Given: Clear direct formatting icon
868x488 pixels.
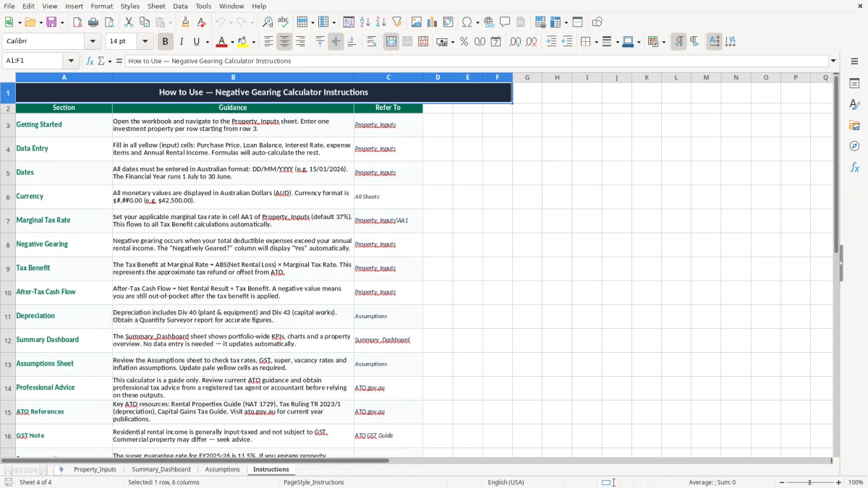Looking at the screenshot, I should pos(201,22).
